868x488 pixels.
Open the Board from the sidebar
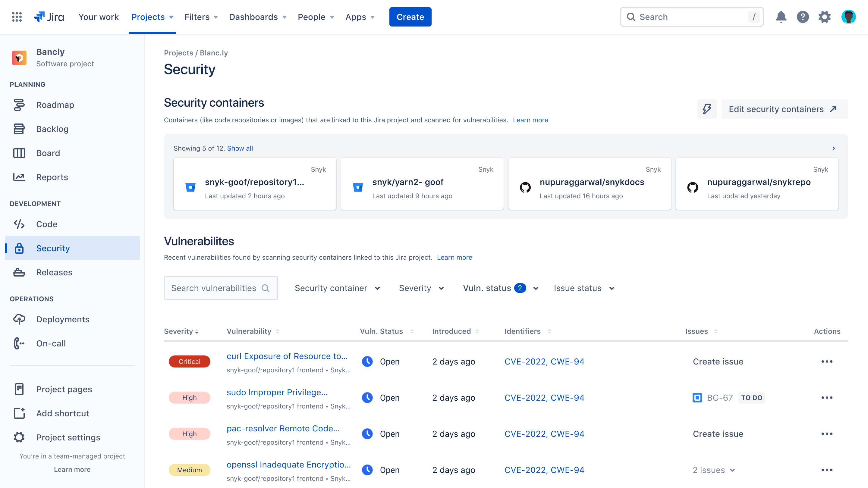(48, 153)
